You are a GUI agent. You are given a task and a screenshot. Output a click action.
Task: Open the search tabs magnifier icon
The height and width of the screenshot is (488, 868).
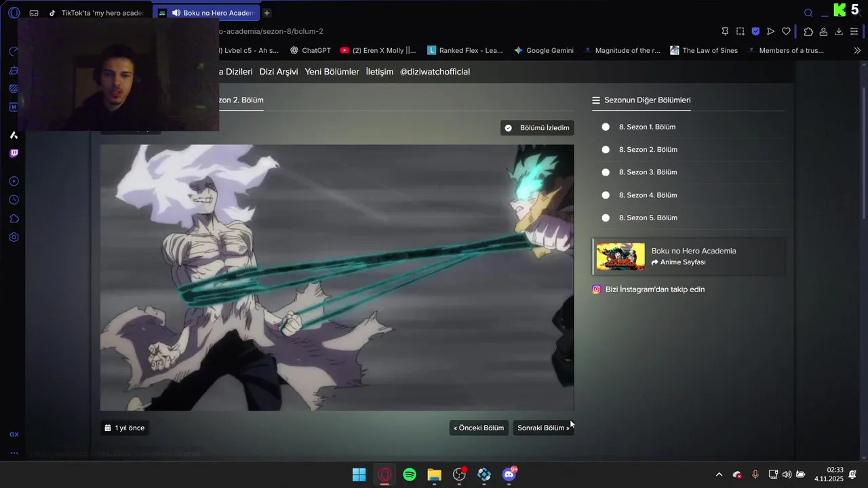click(808, 13)
